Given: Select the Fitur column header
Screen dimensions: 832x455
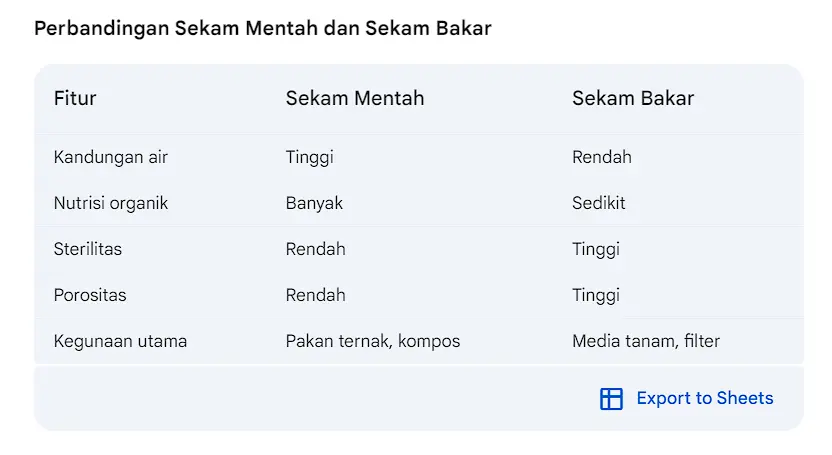Looking at the screenshot, I should pyautogui.click(x=75, y=99).
